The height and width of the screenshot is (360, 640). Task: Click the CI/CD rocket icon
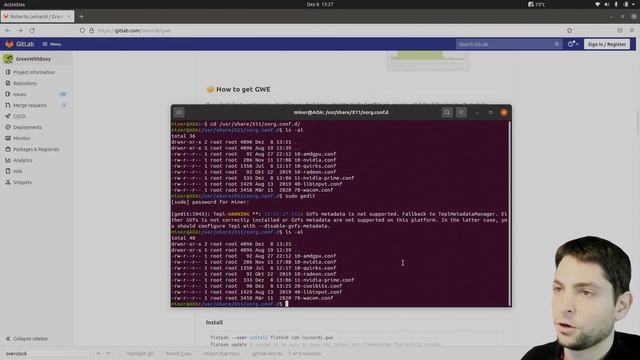coord(8,116)
